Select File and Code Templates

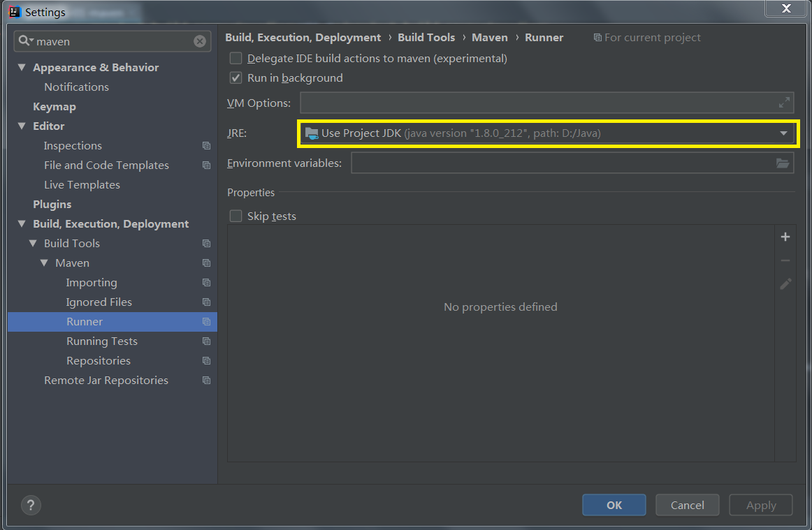107,165
